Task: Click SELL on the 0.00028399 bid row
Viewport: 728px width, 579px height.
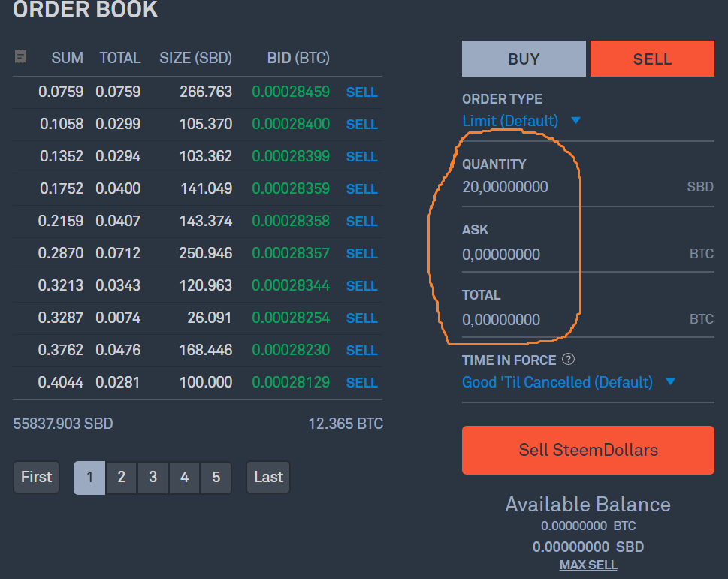Action: (x=361, y=157)
